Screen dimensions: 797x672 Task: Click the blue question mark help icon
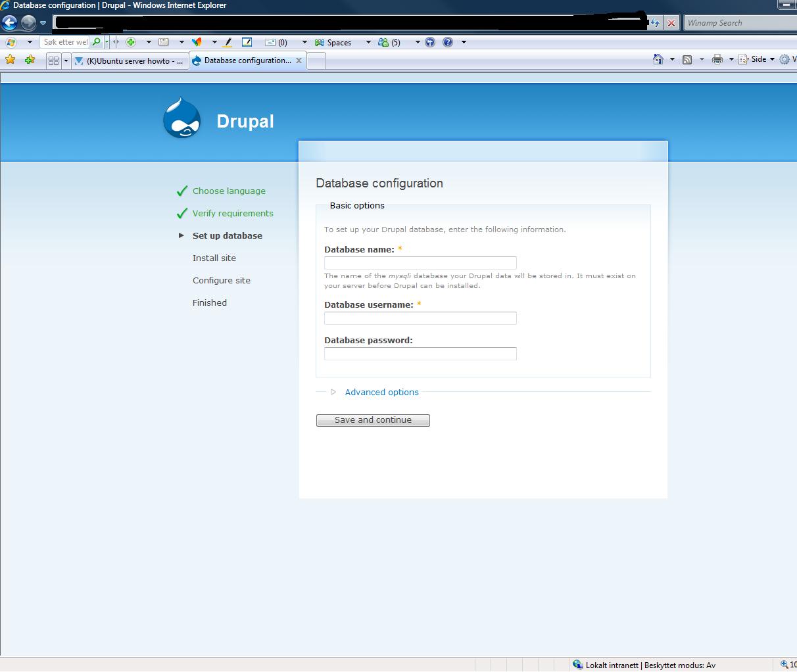click(x=448, y=42)
